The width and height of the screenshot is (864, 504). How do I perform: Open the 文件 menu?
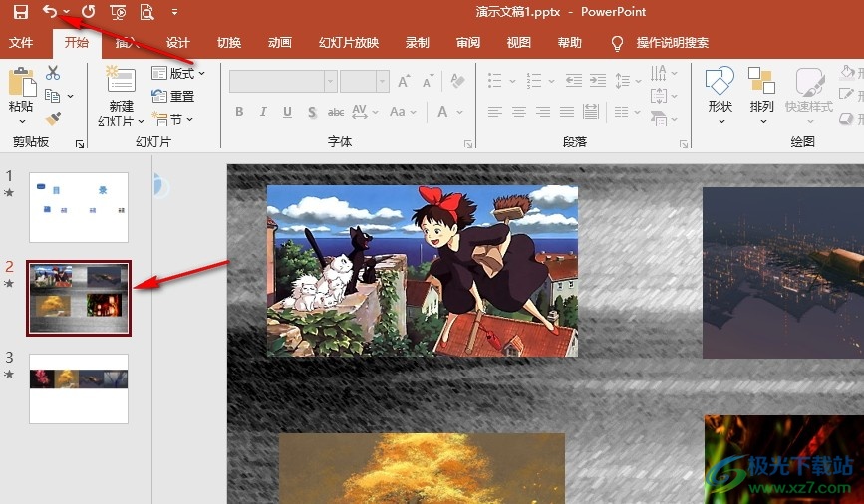(x=21, y=43)
